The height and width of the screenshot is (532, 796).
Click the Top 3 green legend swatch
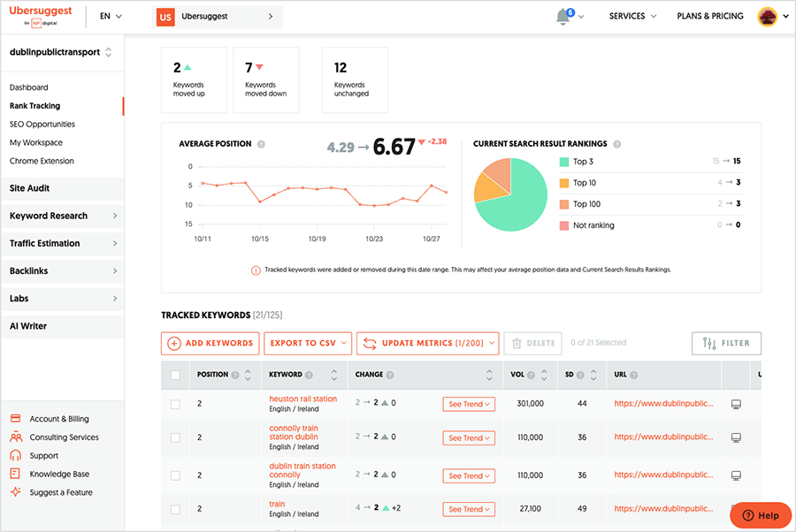tap(564, 162)
